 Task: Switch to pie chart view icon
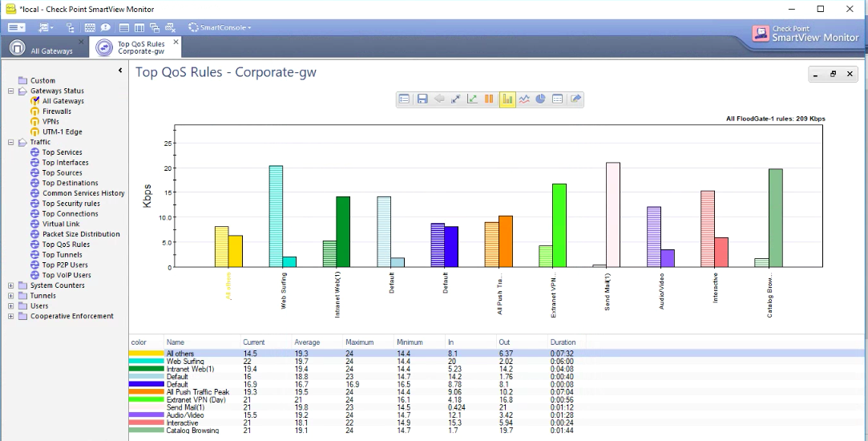pos(541,99)
